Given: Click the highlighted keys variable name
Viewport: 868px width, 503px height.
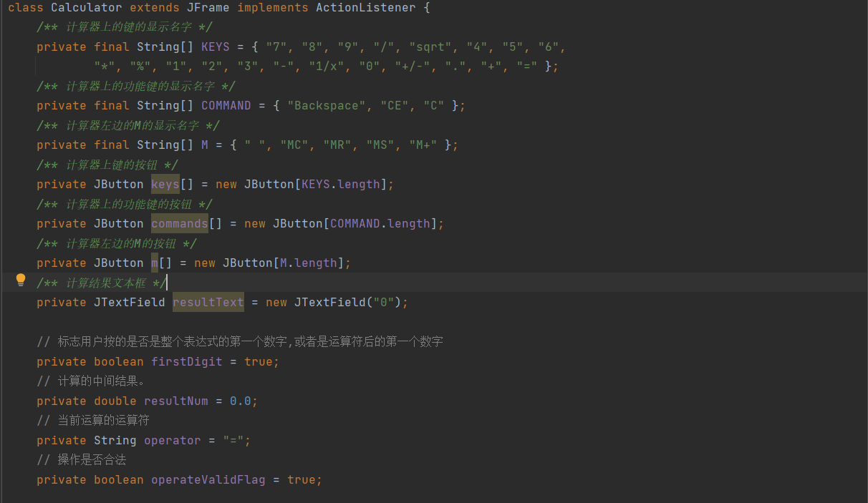Looking at the screenshot, I should [x=165, y=185].
